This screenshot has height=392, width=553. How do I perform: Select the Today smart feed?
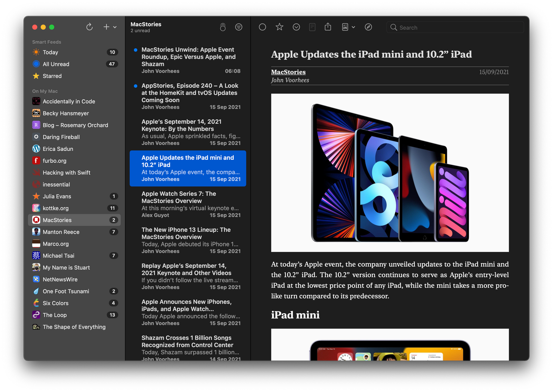pos(50,52)
